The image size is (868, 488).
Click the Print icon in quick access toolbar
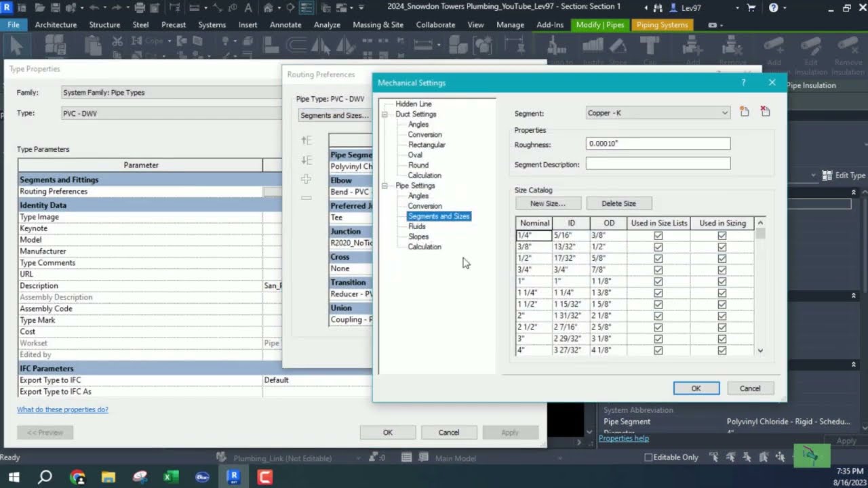(x=140, y=7)
